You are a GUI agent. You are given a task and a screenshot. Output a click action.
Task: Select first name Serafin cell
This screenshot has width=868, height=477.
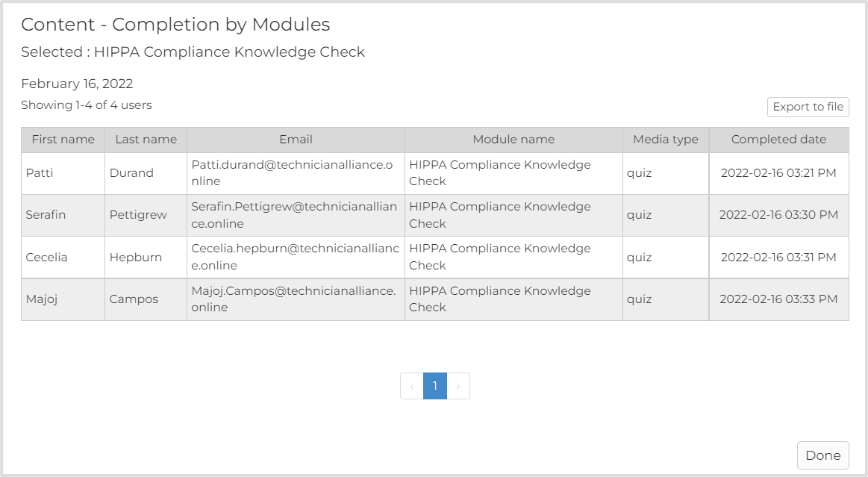click(x=63, y=215)
